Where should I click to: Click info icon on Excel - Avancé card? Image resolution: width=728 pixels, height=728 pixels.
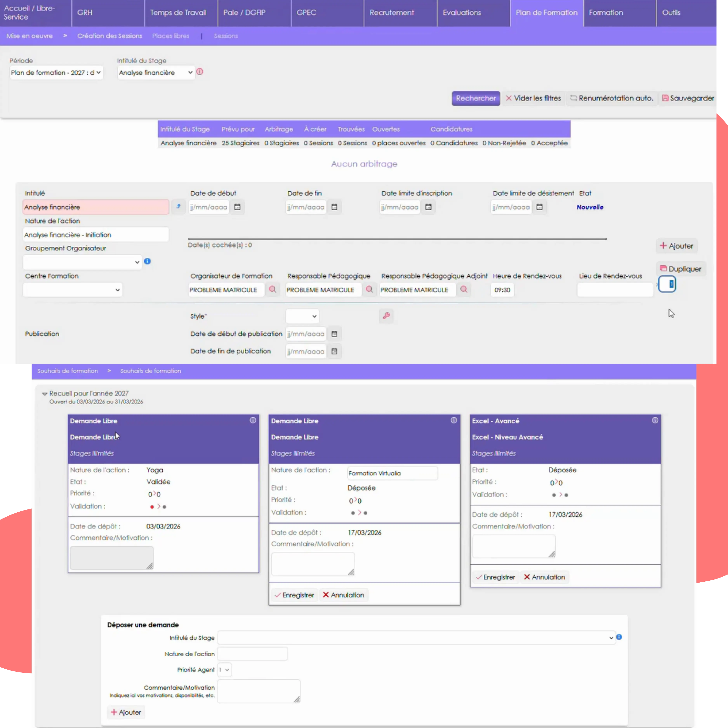coord(655,420)
